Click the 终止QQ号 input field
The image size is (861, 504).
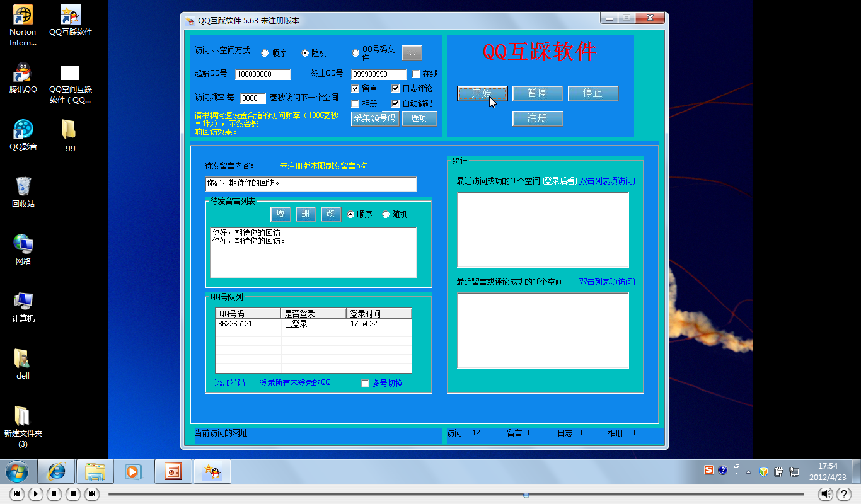point(379,74)
